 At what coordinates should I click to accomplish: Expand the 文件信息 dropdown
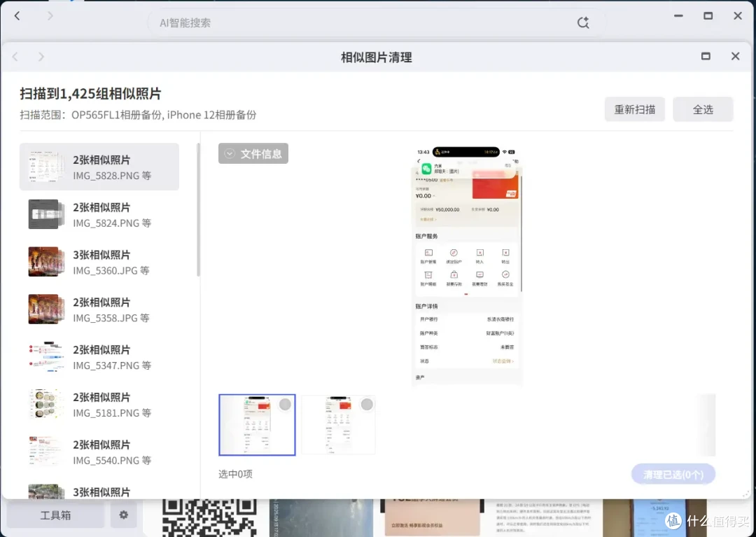click(253, 153)
